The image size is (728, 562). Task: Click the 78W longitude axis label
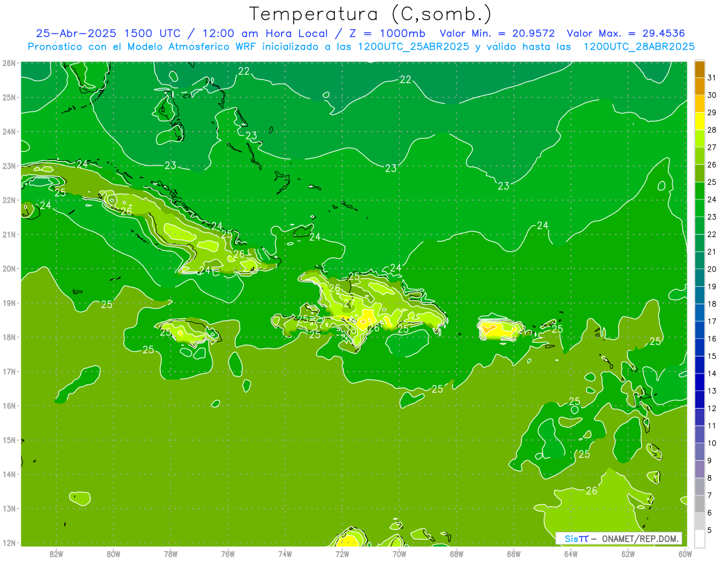(170, 553)
